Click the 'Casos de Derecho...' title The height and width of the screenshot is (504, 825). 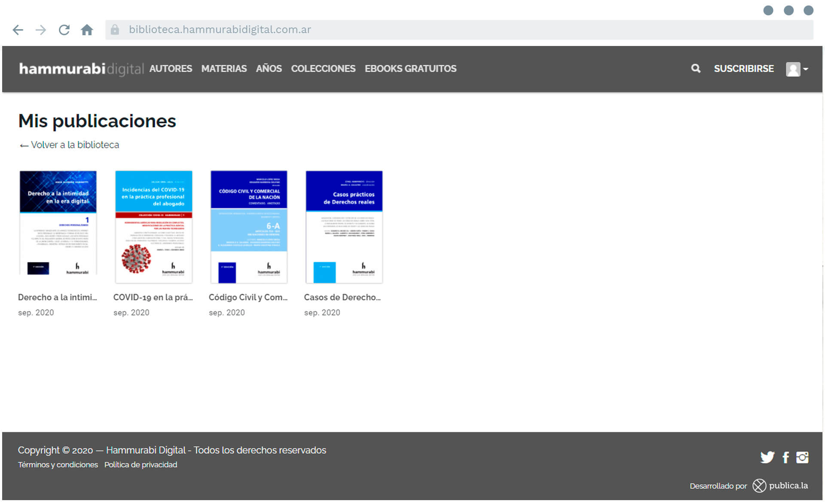[342, 297]
